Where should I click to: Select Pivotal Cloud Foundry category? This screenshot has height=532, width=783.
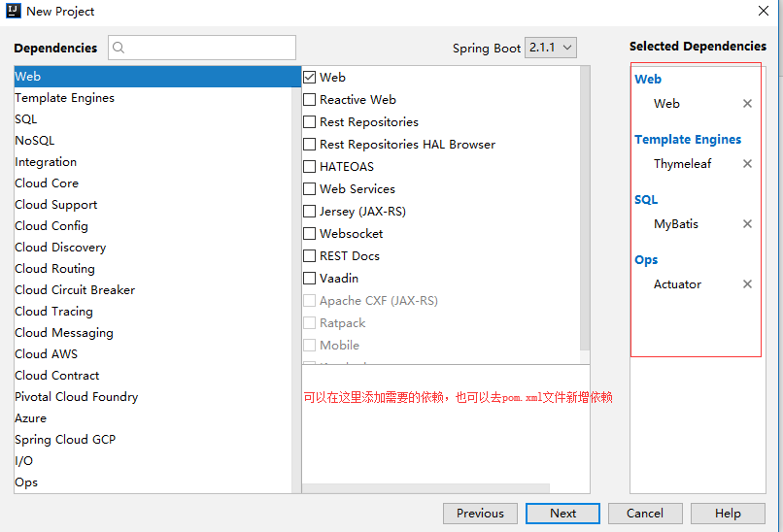click(x=153, y=397)
